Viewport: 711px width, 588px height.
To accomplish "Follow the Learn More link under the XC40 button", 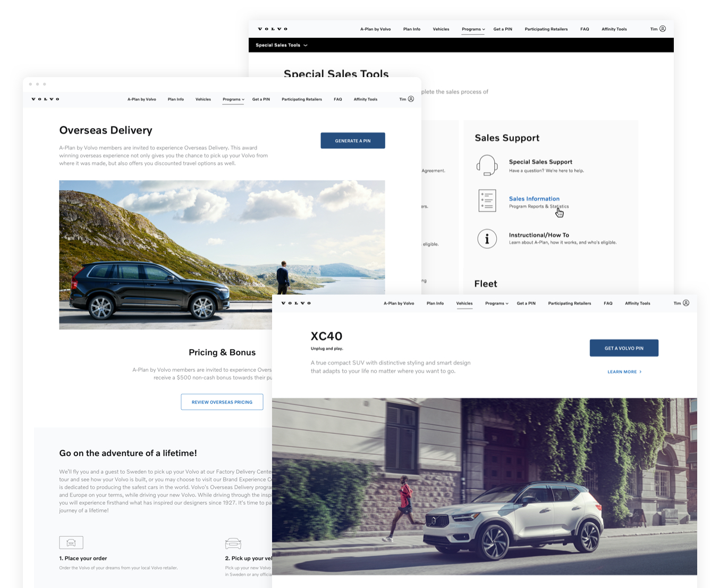I will [x=624, y=372].
